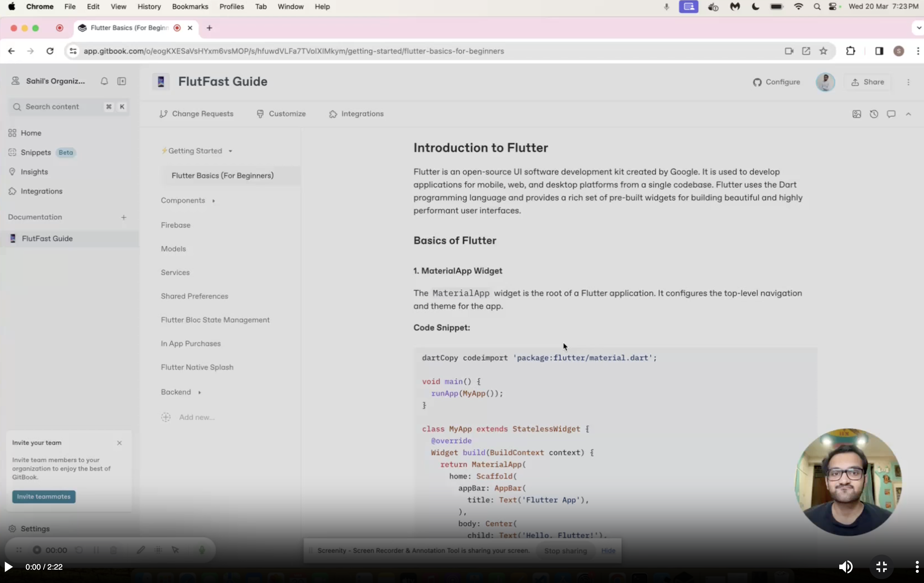The width and height of the screenshot is (924, 583).
Task: Click the Screenity pen annotation tool
Action: pos(141,550)
